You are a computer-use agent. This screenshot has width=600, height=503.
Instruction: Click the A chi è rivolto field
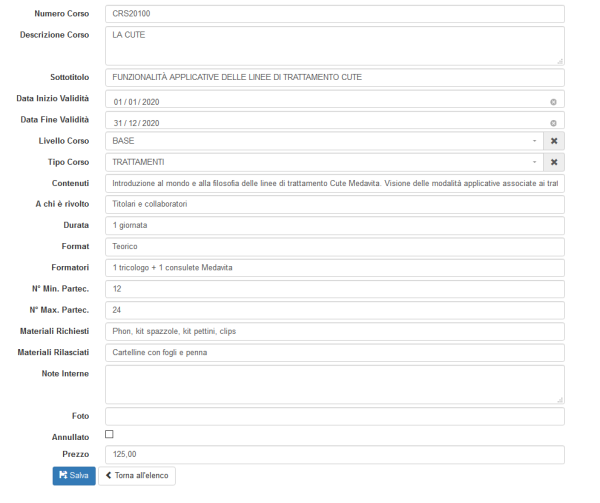pos(334,204)
